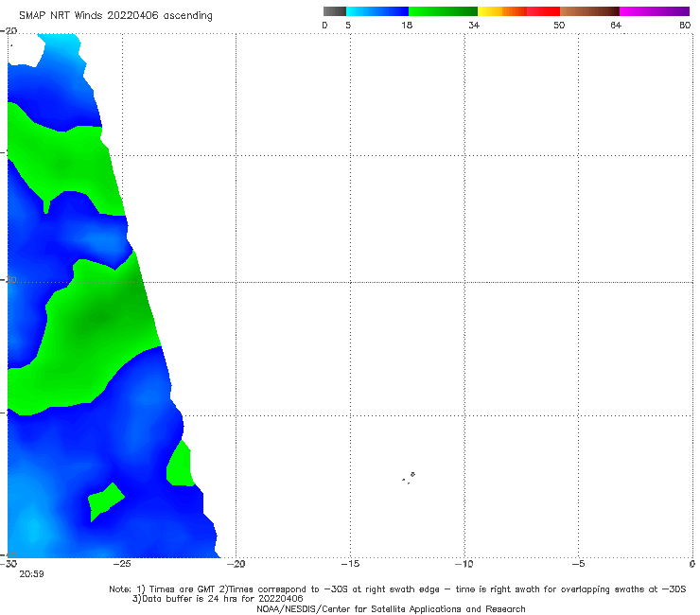Click the yellow-red 34-50 color bar segment
Viewport: 700px width, 615px height.
(518, 11)
